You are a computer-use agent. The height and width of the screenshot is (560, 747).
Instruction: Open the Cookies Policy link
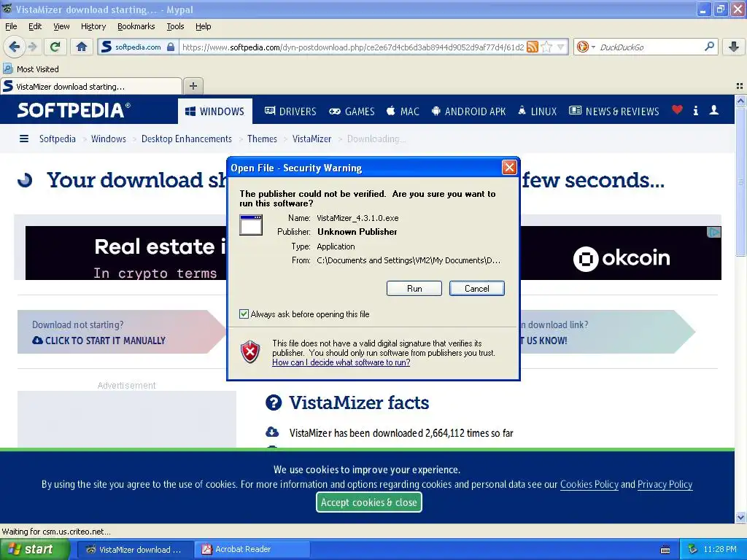pos(589,484)
